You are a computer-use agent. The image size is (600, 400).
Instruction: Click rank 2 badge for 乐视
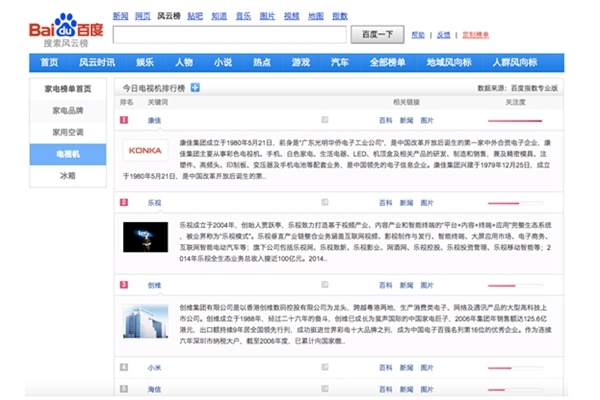pos(124,202)
